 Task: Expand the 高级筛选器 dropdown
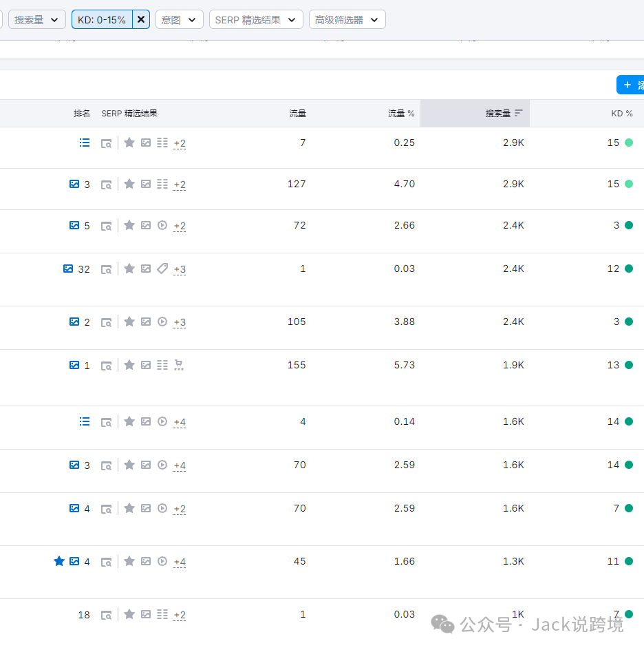[x=347, y=19]
